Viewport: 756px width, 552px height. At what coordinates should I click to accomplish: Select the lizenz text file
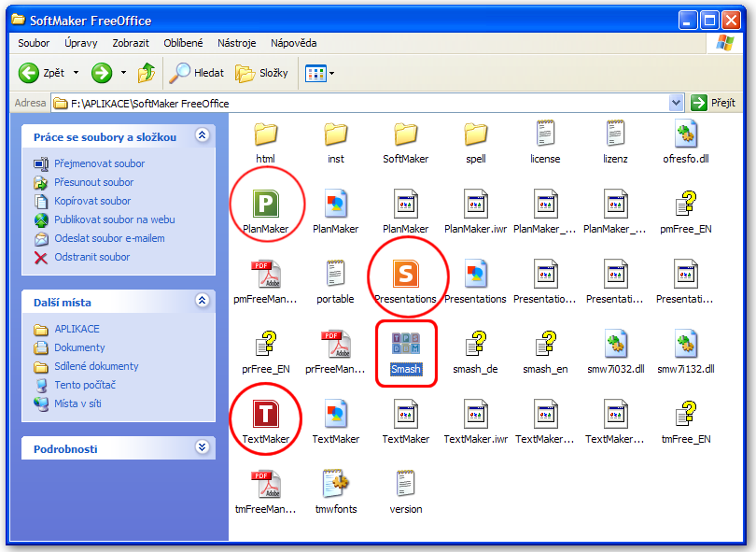click(615, 142)
